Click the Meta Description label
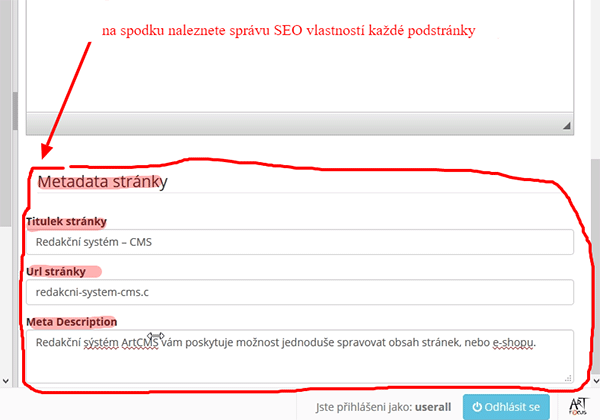This screenshot has width=600, height=420. pyautogui.click(x=72, y=322)
